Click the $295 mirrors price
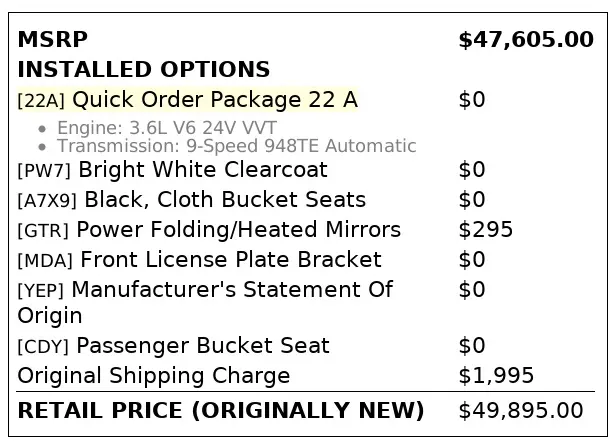This screenshot has height=441, width=614. click(485, 230)
